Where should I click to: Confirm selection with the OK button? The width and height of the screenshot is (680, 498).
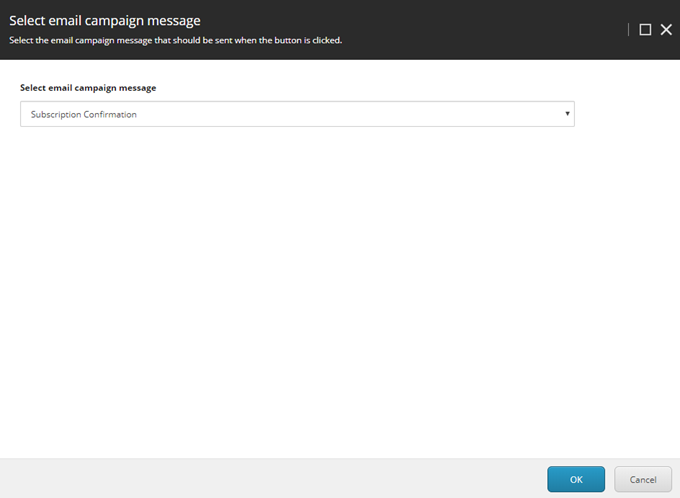576,479
